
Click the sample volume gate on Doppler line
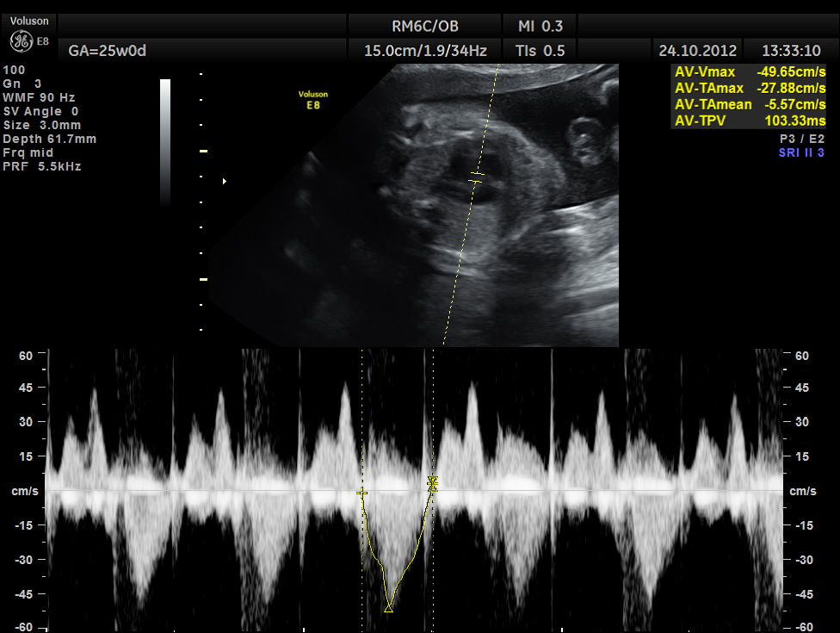click(476, 177)
